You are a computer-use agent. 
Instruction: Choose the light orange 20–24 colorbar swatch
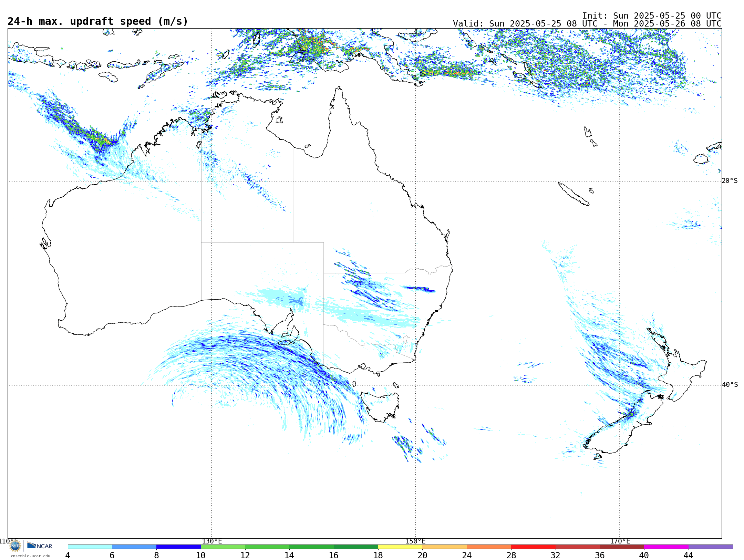click(445, 547)
